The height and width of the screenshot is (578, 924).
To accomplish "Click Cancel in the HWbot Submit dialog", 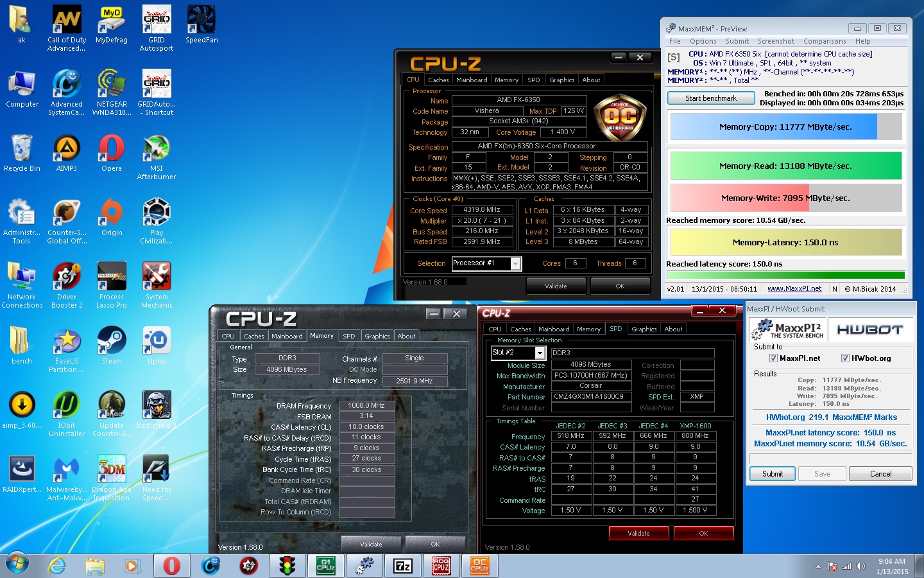I will coord(880,474).
